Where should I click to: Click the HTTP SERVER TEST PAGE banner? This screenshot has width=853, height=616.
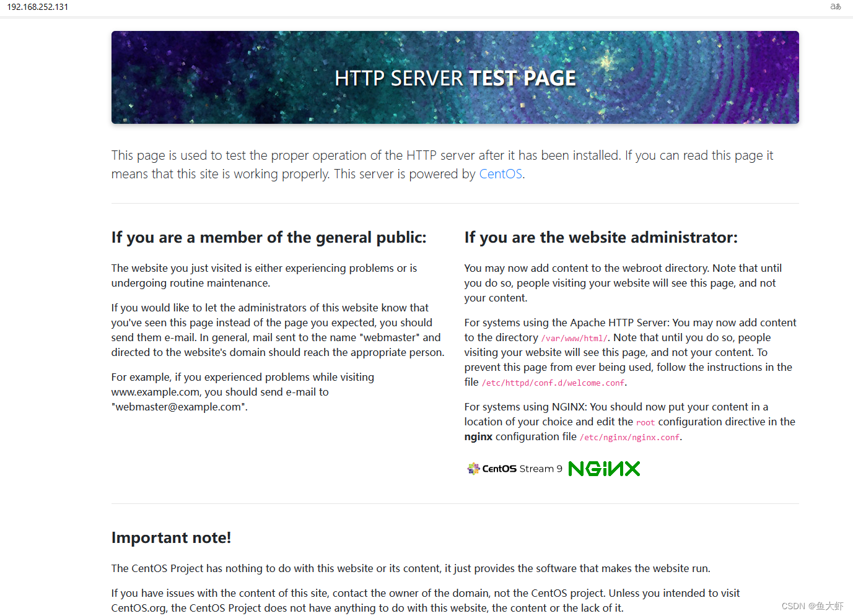point(455,77)
